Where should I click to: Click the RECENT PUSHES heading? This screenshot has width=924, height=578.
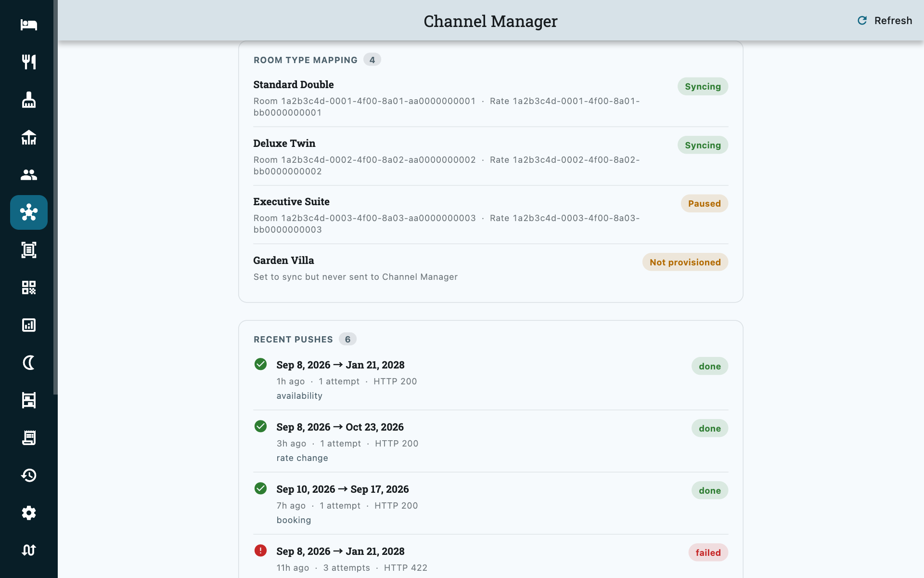[293, 340]
